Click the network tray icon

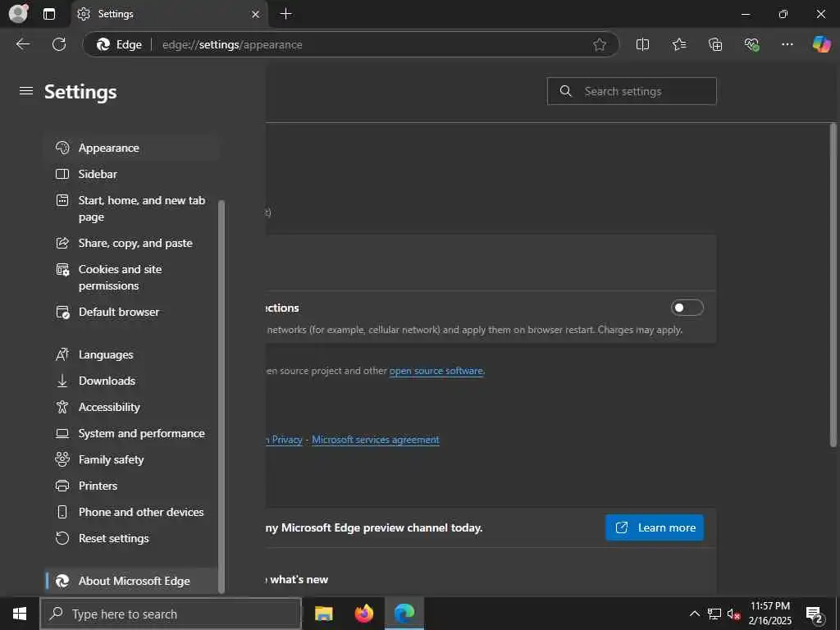(x=714, y=614)
